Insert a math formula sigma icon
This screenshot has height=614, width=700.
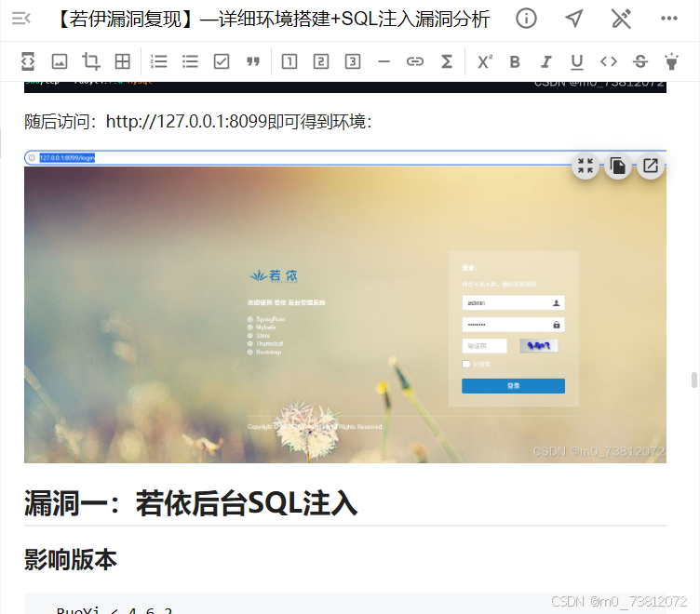pos(447,61)
